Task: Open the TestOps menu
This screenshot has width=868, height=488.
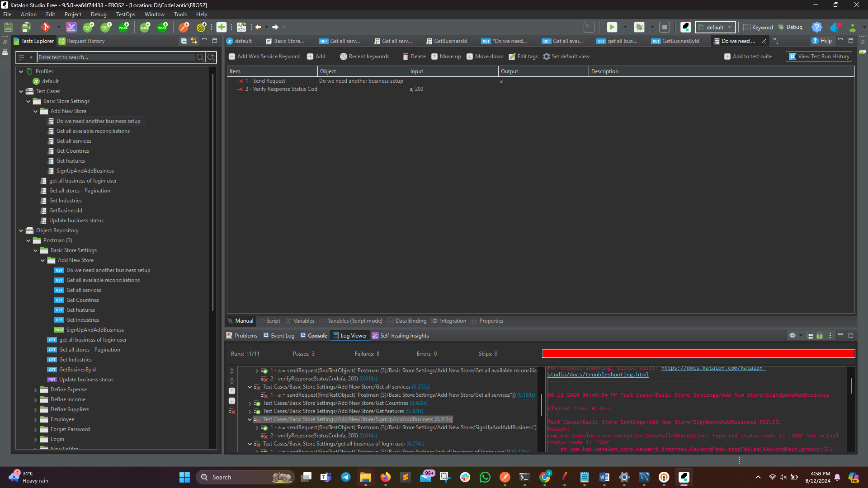Action: (126, 14)
